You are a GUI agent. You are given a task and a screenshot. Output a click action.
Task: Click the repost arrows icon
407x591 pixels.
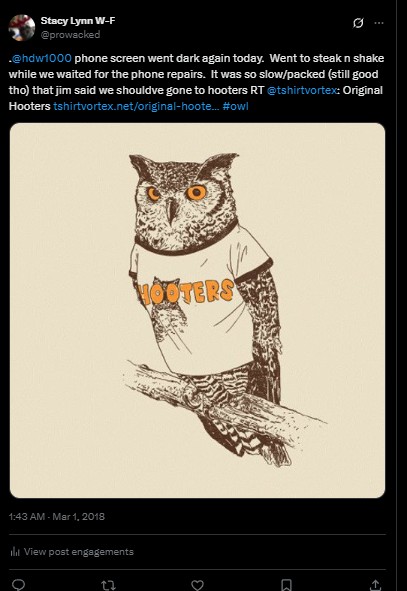[x=108, y=585]
